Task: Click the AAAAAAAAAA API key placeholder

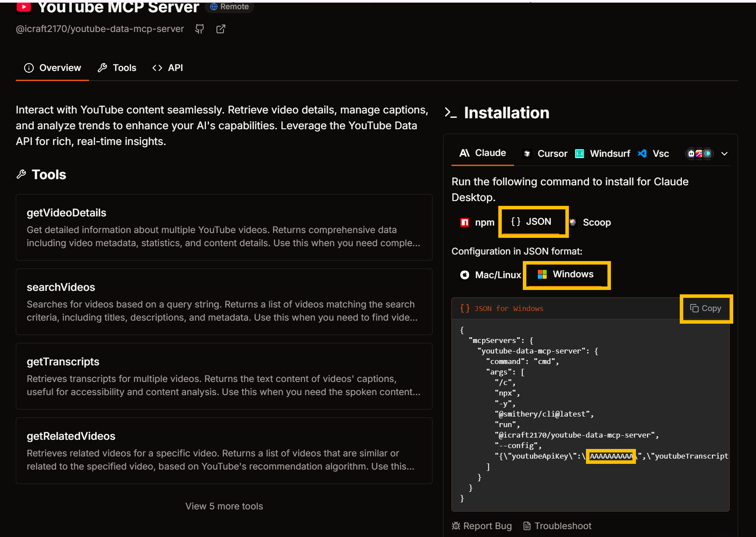Action: (x=611, y=456)
